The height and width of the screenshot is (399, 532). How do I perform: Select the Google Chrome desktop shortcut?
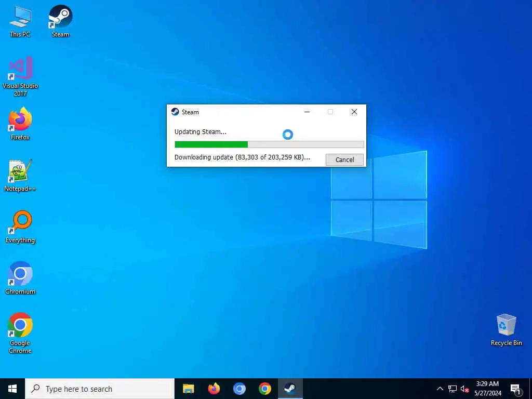(20, 333)
